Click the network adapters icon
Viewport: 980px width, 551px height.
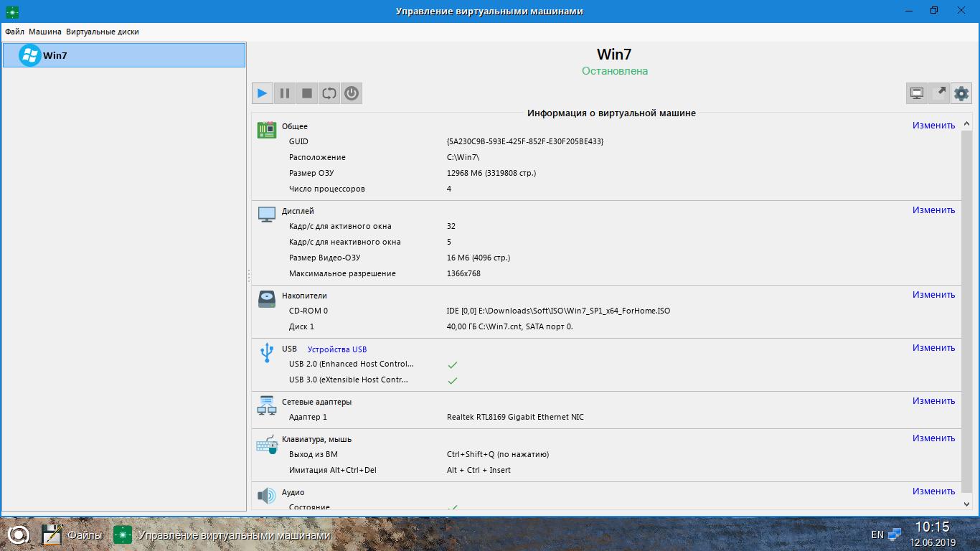coord(267,405)
